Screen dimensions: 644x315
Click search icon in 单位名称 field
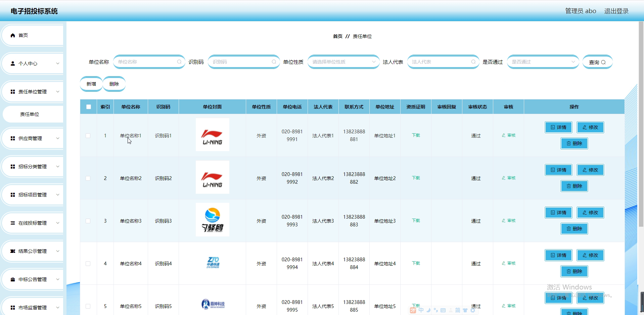[x=179, y=62]
